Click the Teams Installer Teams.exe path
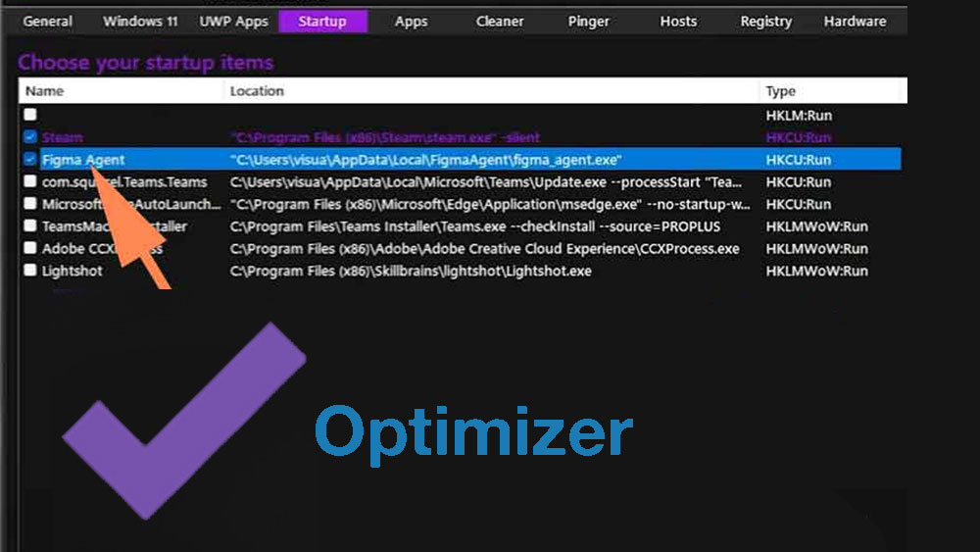The width and height of the screenshot is (980, 552). tap(475, 226)
